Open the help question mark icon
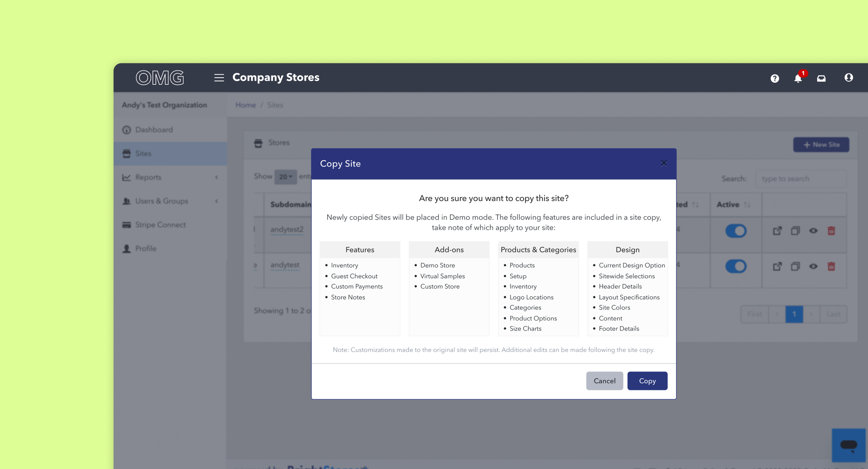Screen dimensions: 868x469 coord(775,78)
